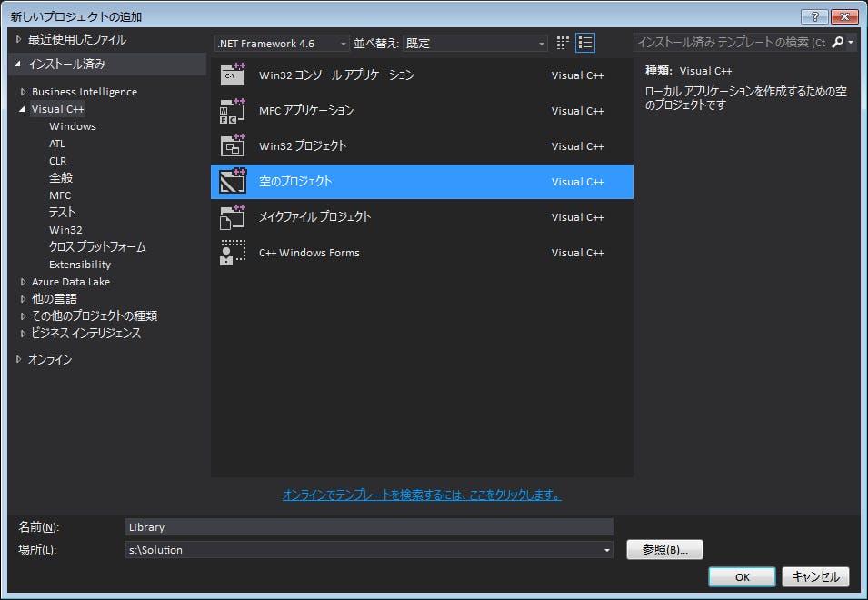868x600 pixels.
Task: Choose Win32 コンソール アプリケーション template name
Action: [336, 75]
